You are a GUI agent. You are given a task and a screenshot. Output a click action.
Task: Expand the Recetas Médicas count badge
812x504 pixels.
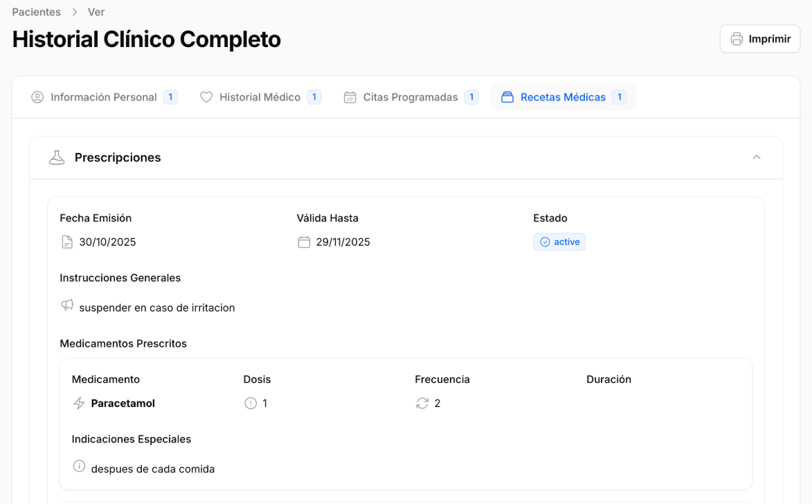618,97
